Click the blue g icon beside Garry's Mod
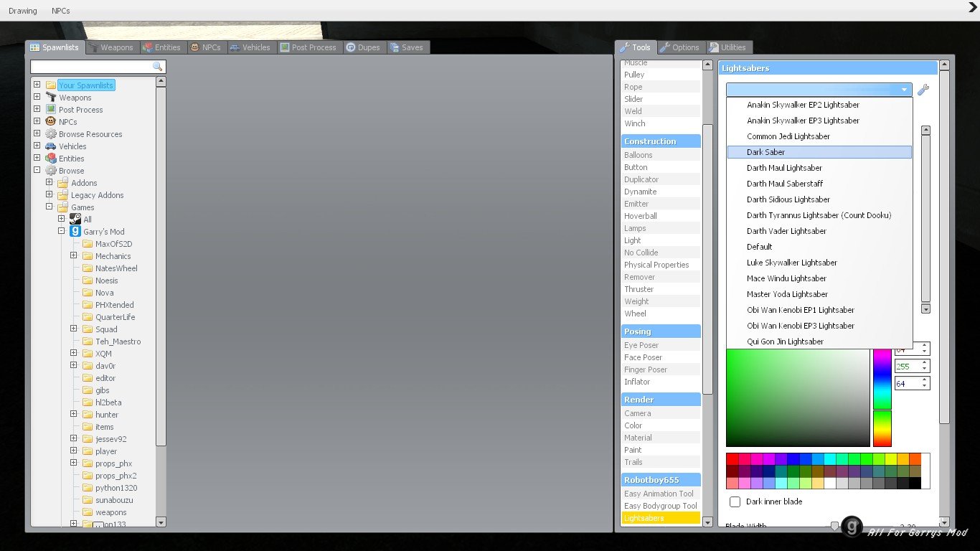The height and width of the screenshot is (551, 980). [75, 231]
